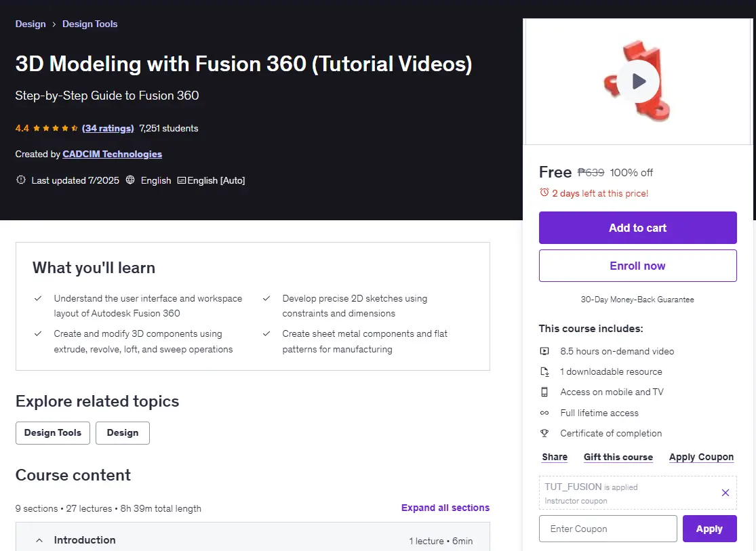This screenshot has height=551, width=756.
Task: Focus the Enter Coupon field
Action: coord(608,529)
